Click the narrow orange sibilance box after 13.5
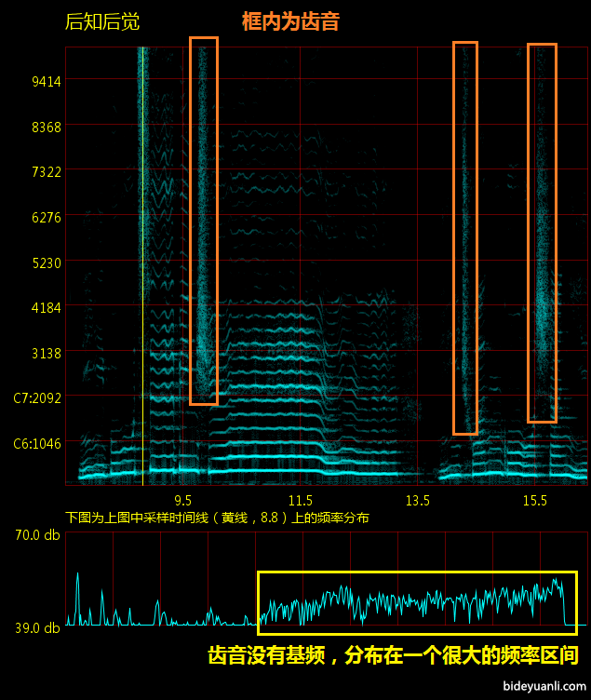 click(x=465, y=237)
